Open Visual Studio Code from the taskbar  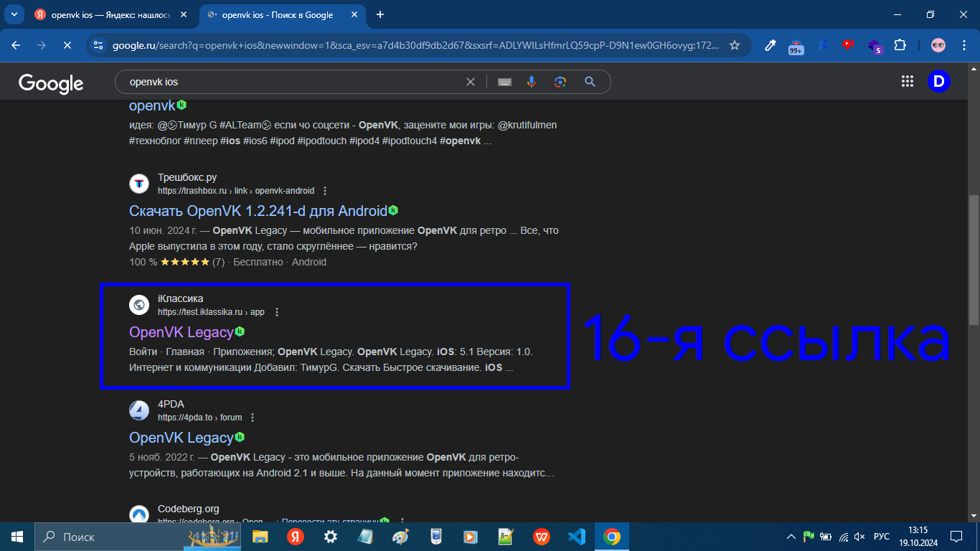tap(575, 536)
